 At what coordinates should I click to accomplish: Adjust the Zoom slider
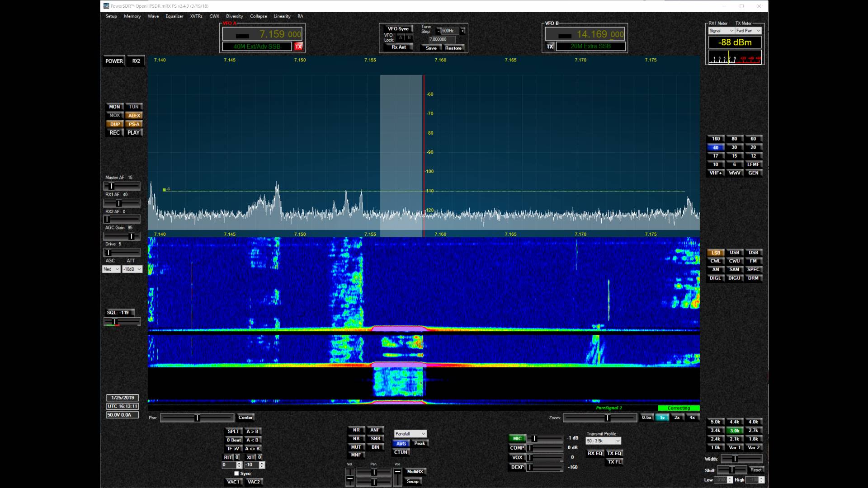click(x=600, y=418)
